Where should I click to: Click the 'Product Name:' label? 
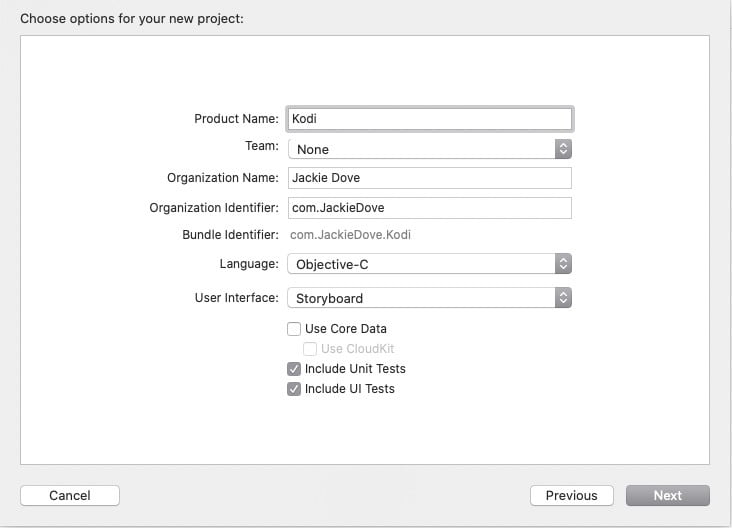pos(236,119)
